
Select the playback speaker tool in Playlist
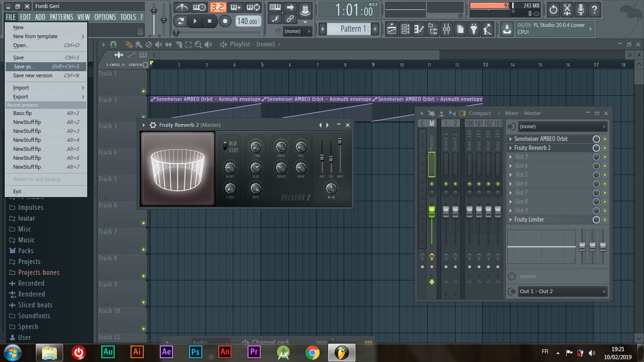pos(208,44)
